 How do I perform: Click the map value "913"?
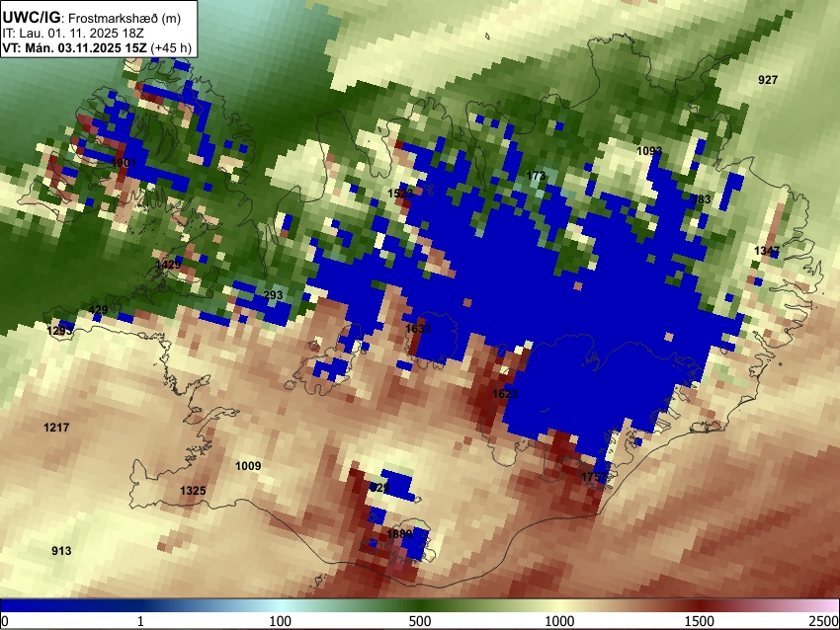(x=61, y=551)
